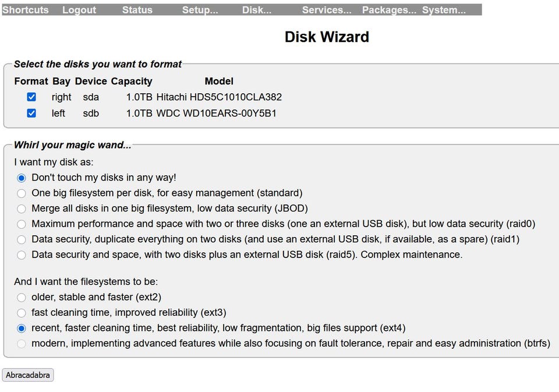559x392 pixels.
Task: Open the Packages... menu
Action: [x=389, y=10]
